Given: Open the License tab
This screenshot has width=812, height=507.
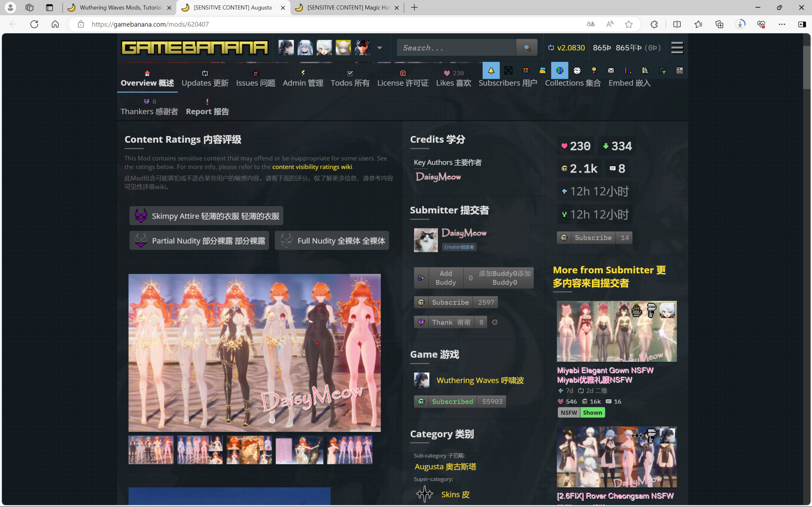Looking at the screenshot, I should click(403, 79).
